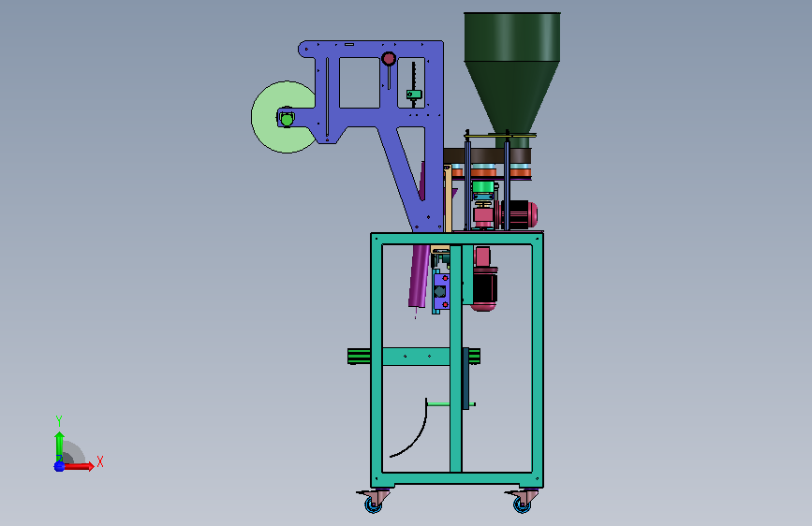Viewport: 812px width, 526px height.
Task: Select the purple forming tube below tabletop
Action: click(x=419, y=276)
